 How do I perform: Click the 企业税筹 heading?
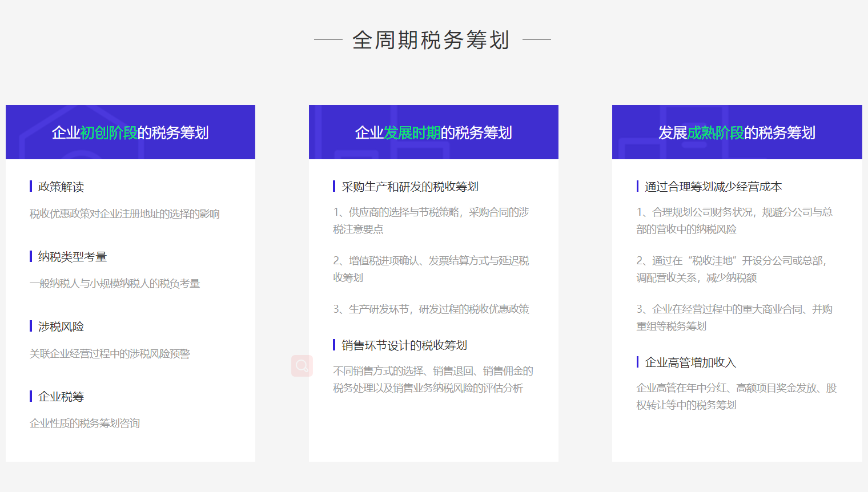(x=61, y=397)
